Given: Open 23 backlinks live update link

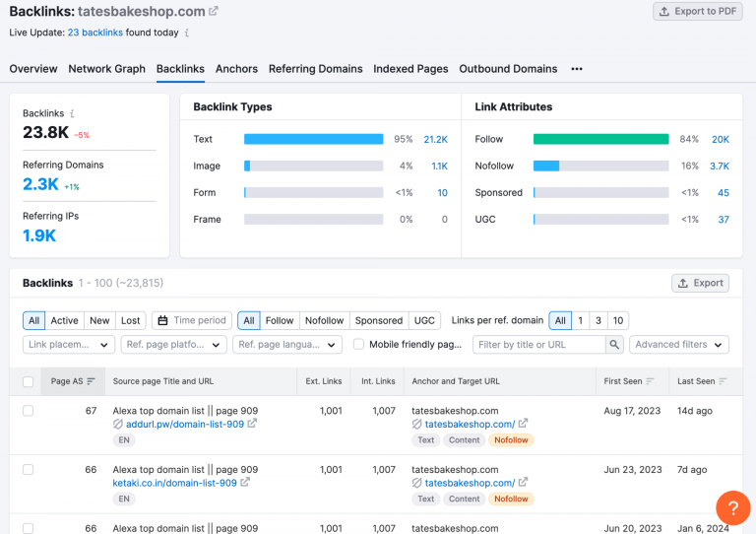Looking at the screenshot, I should click(94, 33).
